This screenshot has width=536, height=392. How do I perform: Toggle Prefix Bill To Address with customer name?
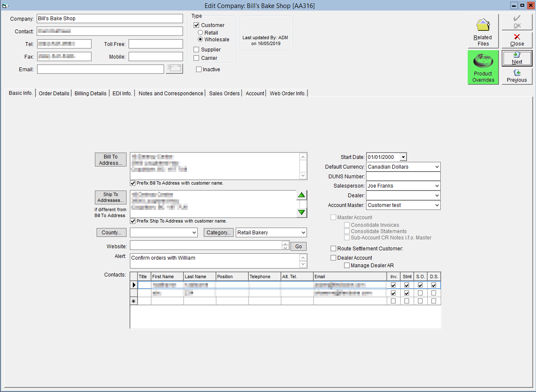pos(133,183)
